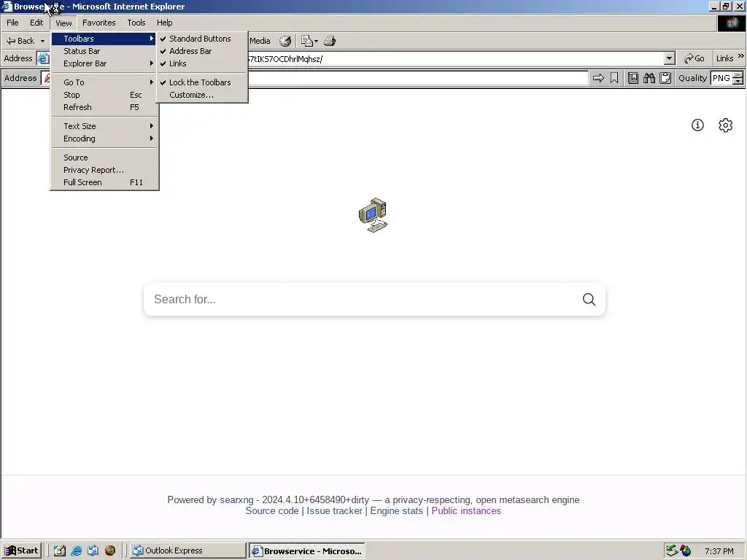Select Privacy Report... in the View menu

tap(104, 170)
